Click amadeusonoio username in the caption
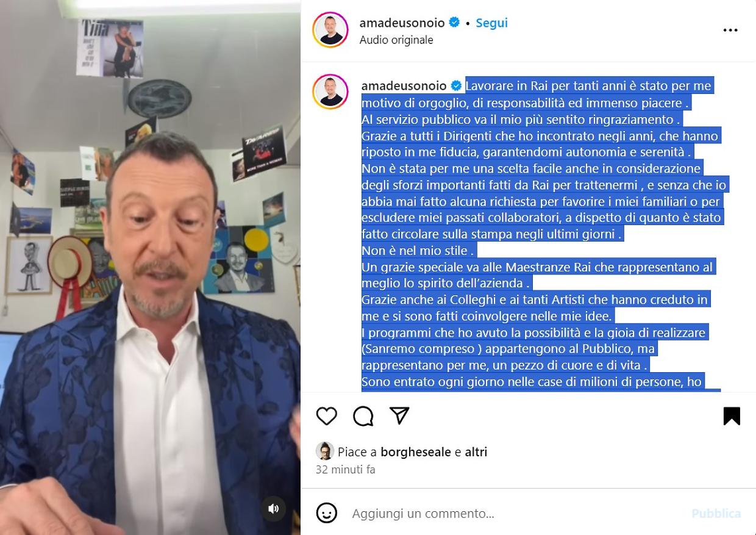 tap(404, 85)
